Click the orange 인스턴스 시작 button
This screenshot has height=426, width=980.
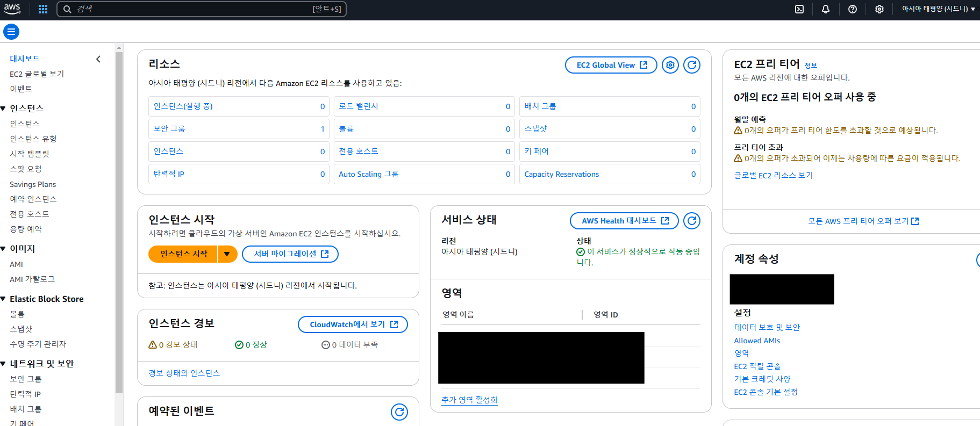click(183, 254)
